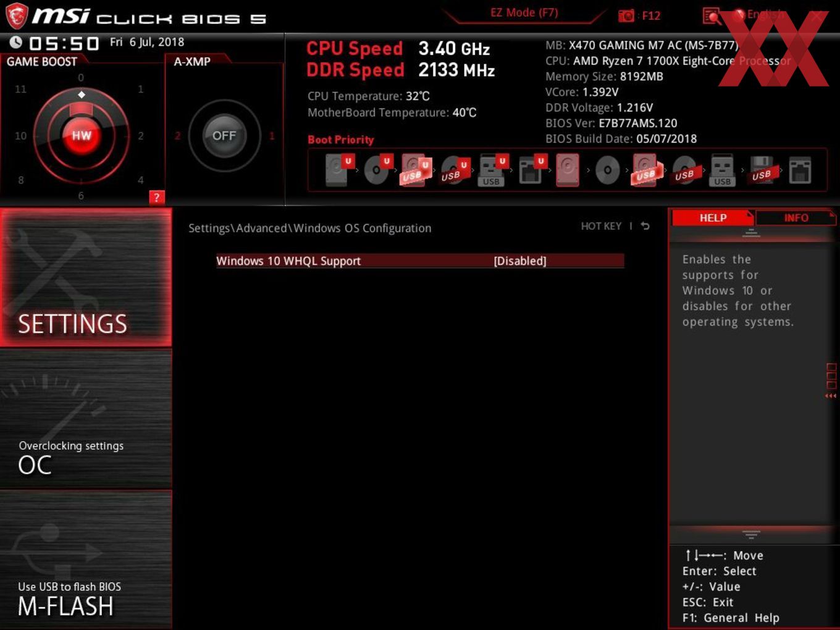The width and height of the screenshot is (840, 630).
Task: Click the DDR Speed 2133 MHz value
Action: click(x=456, y=70)
